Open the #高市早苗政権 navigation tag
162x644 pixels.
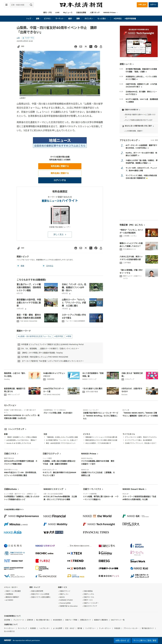point(130,18)
